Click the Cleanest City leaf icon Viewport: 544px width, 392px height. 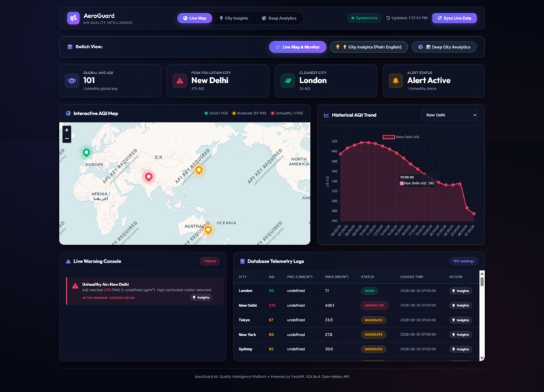(x=287, y=81)
